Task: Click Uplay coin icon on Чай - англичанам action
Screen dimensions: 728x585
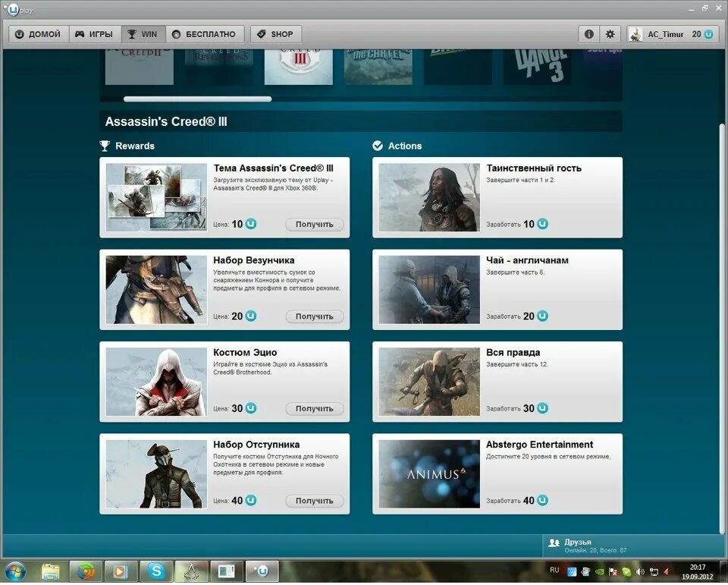Action: 542,316
